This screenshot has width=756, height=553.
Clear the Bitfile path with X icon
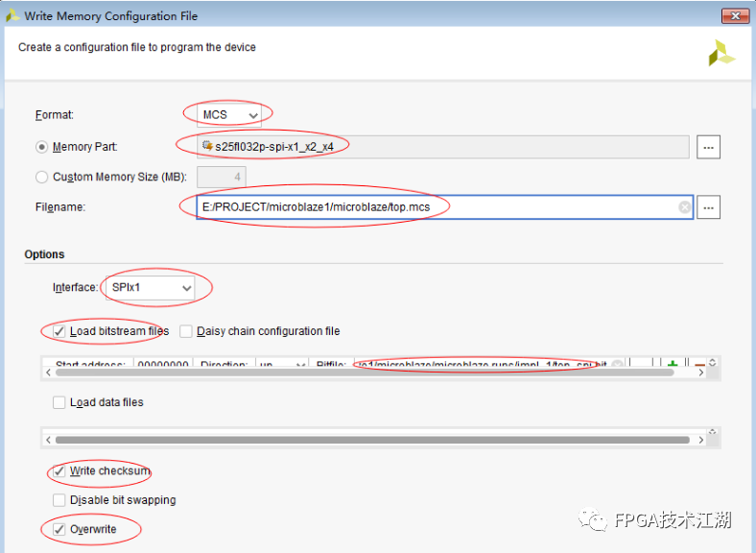(617, 363)
